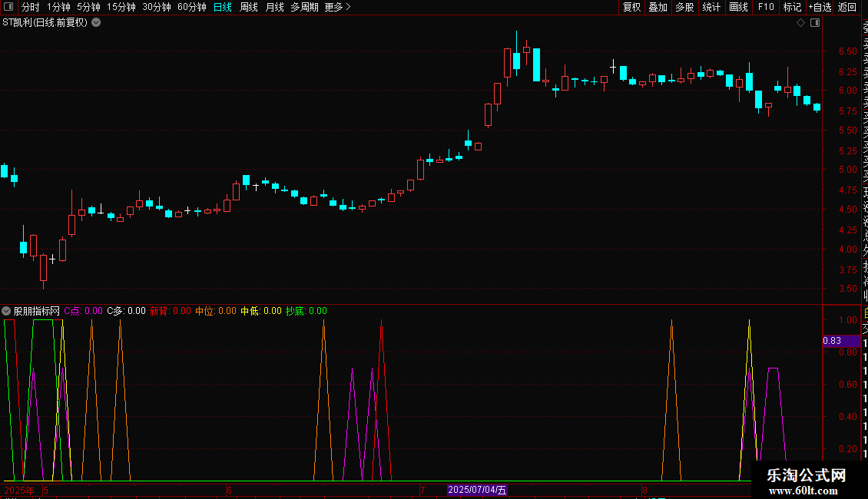Screen dimensions: 868x499
Task: Click the 6.50 price axis label
Action: 847,51
